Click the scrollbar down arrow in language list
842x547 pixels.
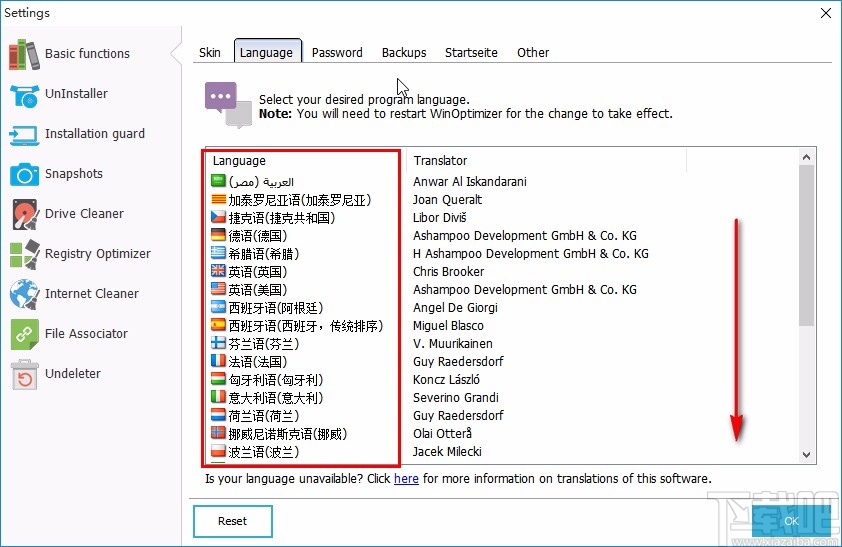point(806,454)
